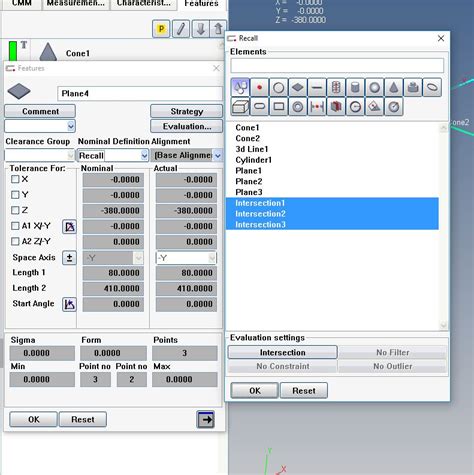Viewport: 474px width, 475px height.
Task: Filter Recall list by Ellipse icon
Action: pos(432,88)
